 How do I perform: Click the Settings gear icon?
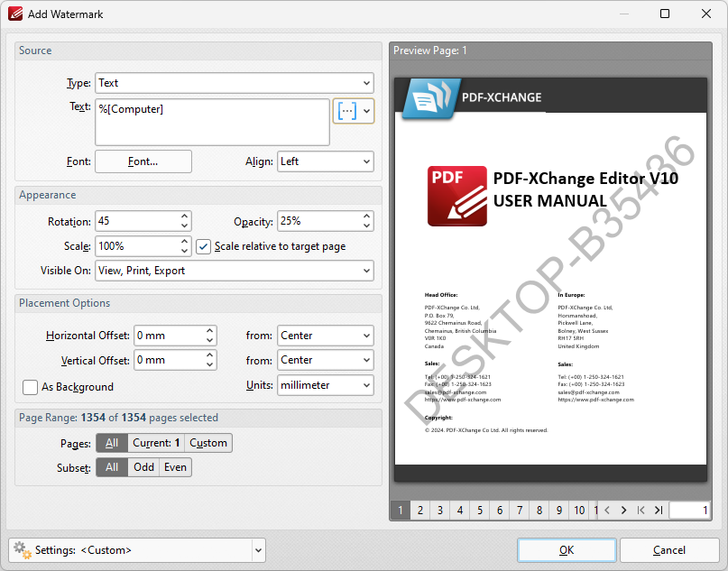point(22,550)
